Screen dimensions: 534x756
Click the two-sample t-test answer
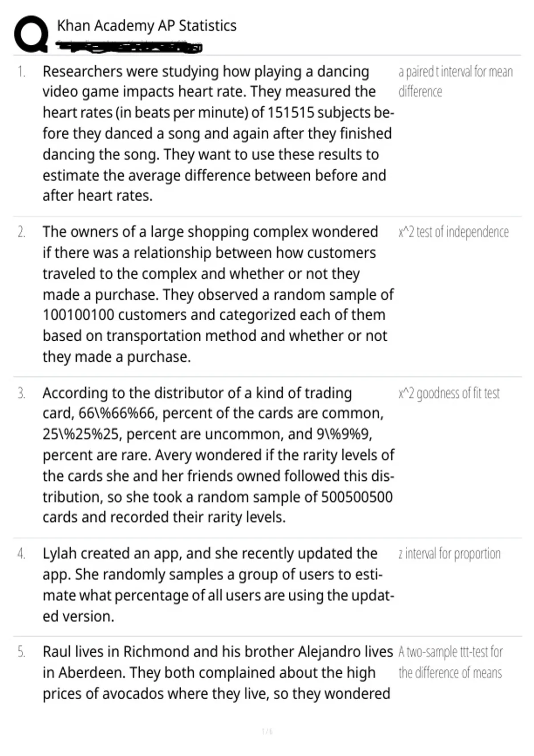click(450, 662)
